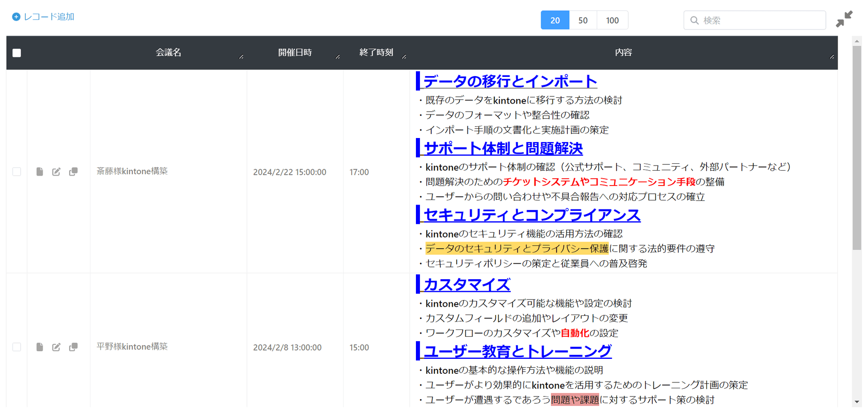
Task: Open the データの移行とインポート heading link
Action: tap(510, 81)
